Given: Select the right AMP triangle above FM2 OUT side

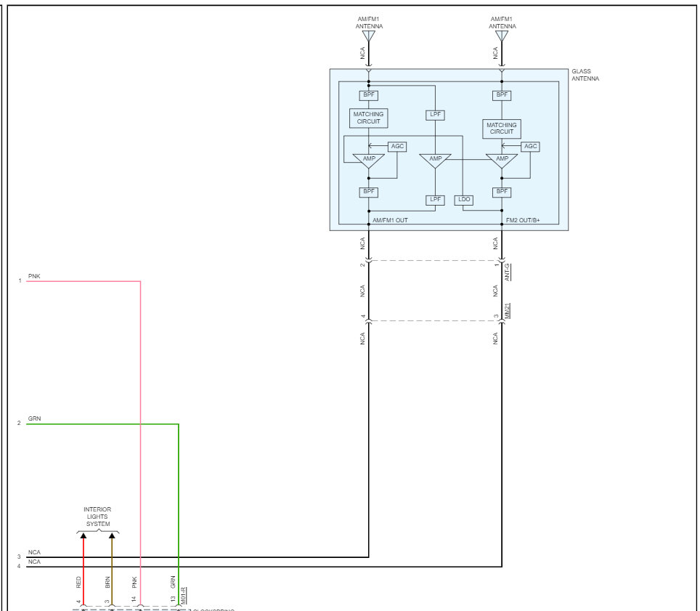Looking at the screenshot, I should [502, 160].
